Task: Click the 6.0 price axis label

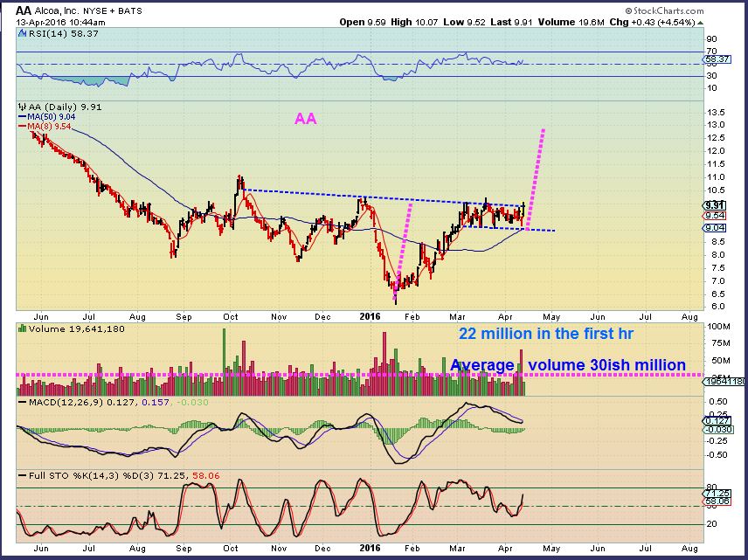Action: (716, 307)
